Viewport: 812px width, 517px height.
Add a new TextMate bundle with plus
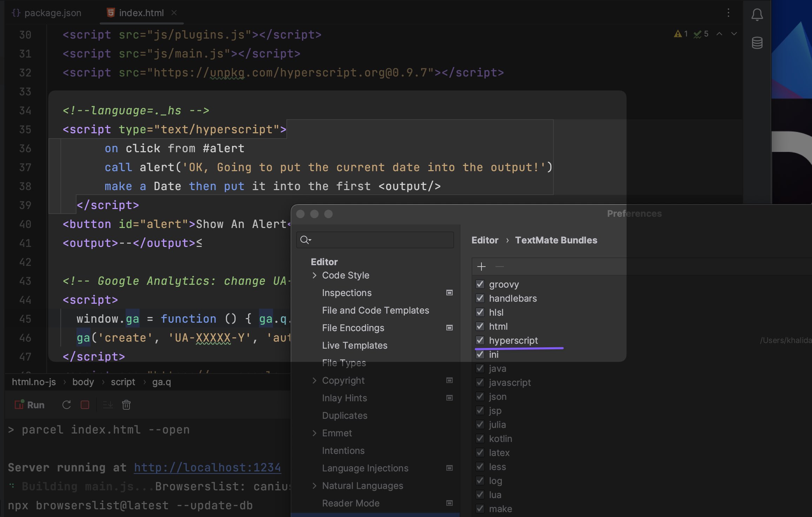point(481,267)
